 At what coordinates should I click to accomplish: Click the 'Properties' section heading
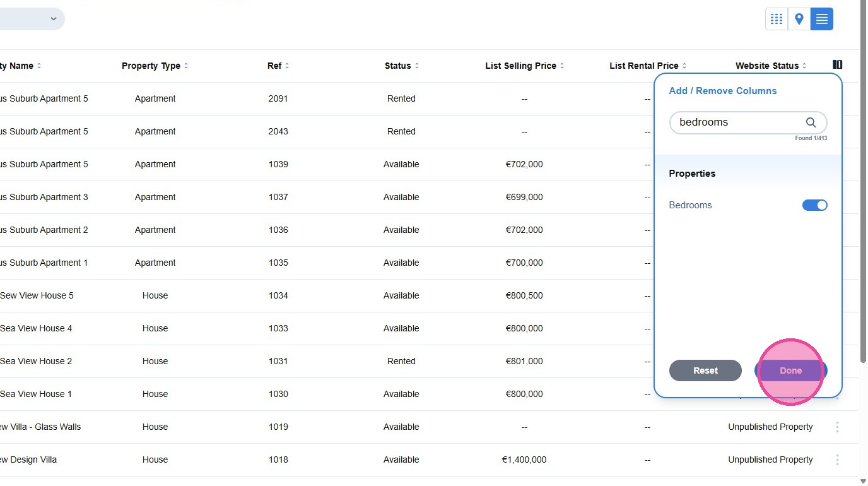coord(692,174)
